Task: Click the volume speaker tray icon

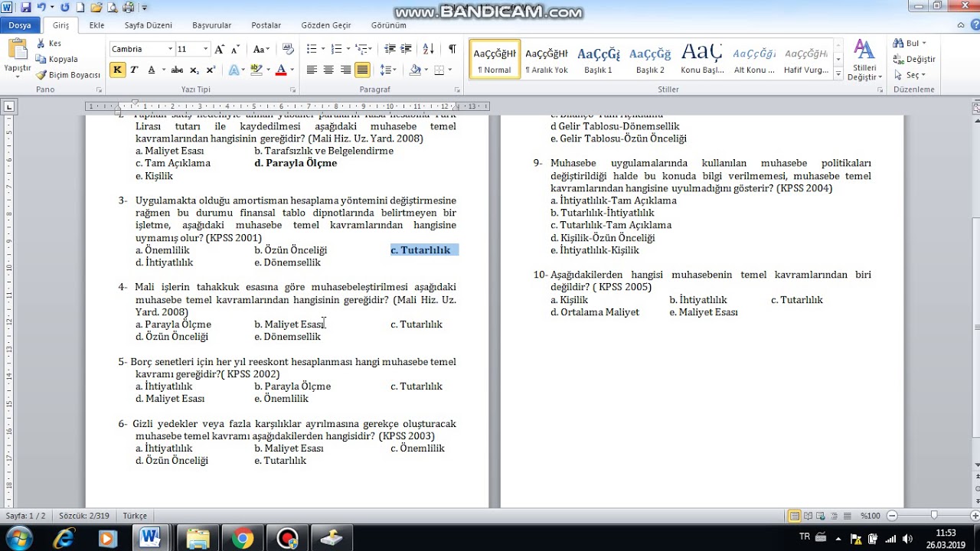Action: pos(907,538)
